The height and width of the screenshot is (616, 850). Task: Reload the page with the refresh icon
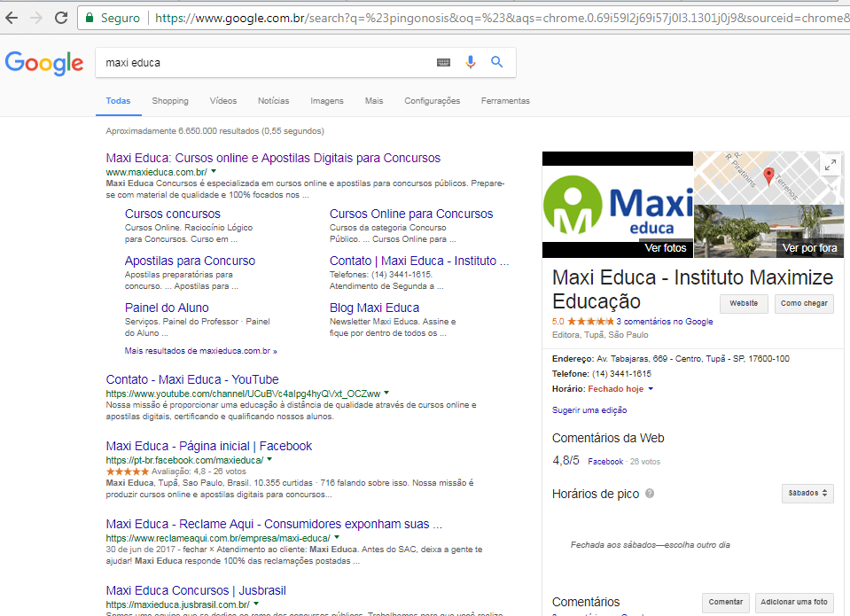click(61, 18)
